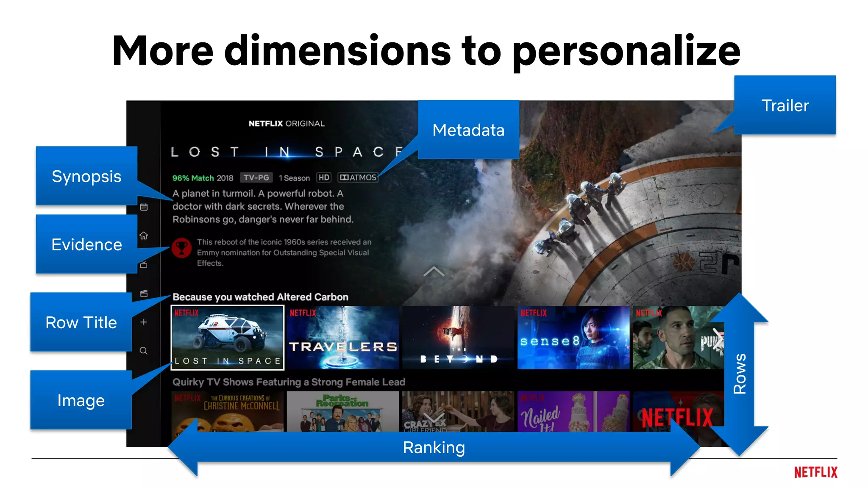Select the Lost in Space thumbnail
This screenshot has width=868, height=488.
pyautogui.click(x=228, y=338)
